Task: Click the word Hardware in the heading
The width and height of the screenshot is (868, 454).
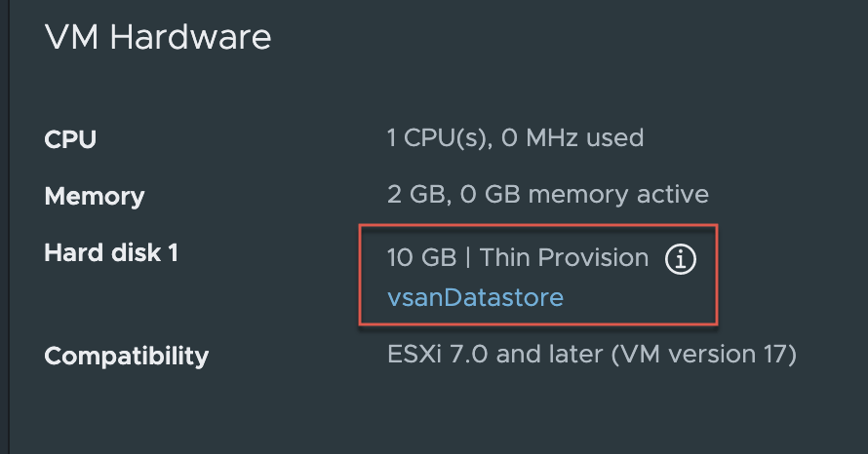Action: 190,37
